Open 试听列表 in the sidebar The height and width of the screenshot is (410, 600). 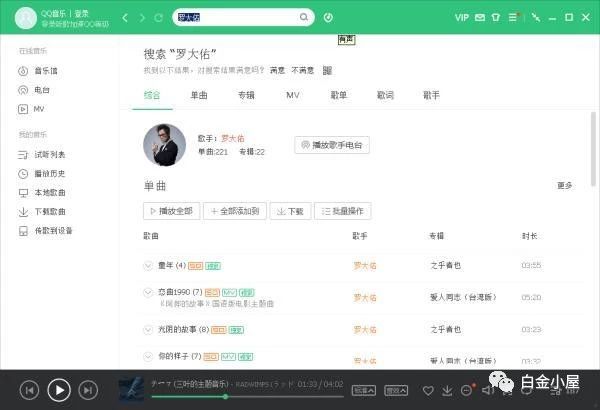(x=42, y=155)
